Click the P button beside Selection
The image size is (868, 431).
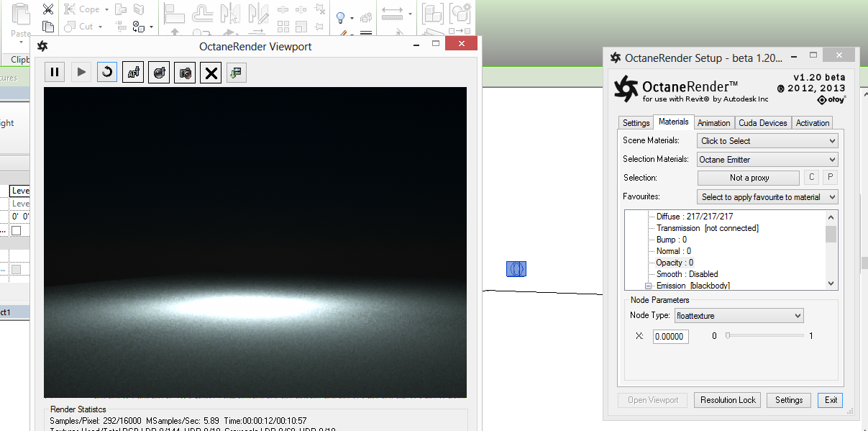tap(830, 178)
